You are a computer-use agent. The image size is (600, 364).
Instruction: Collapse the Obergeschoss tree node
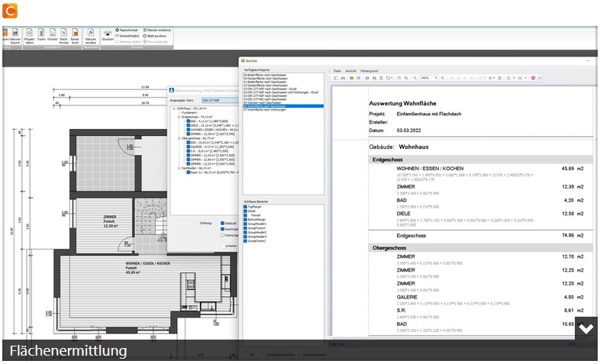click(179, 138)
